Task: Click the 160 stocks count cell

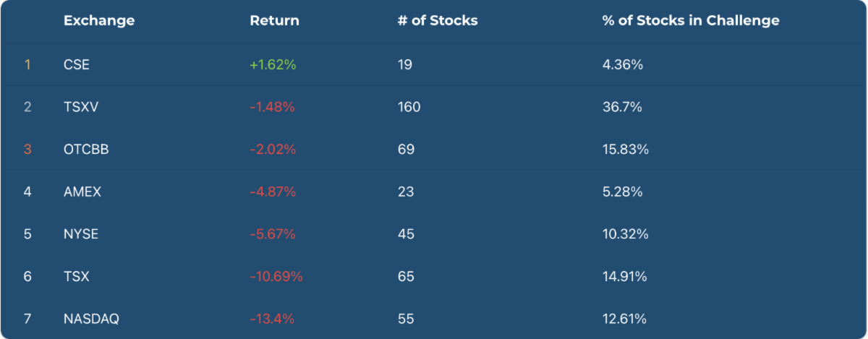Action: coord(409,107)
